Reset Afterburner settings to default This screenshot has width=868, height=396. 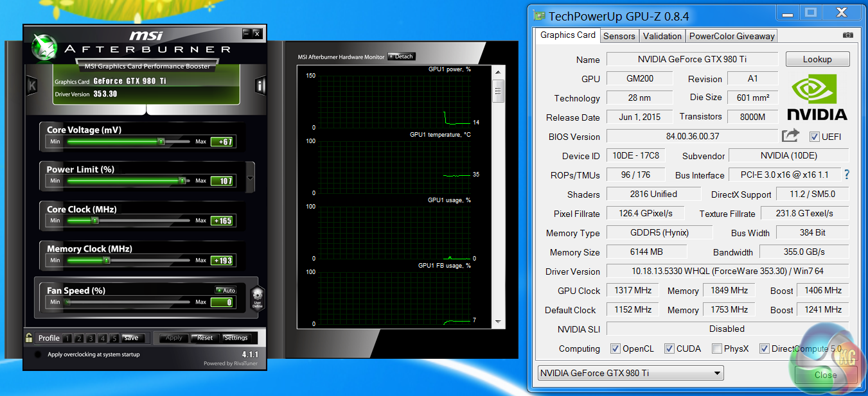point(205,338)
